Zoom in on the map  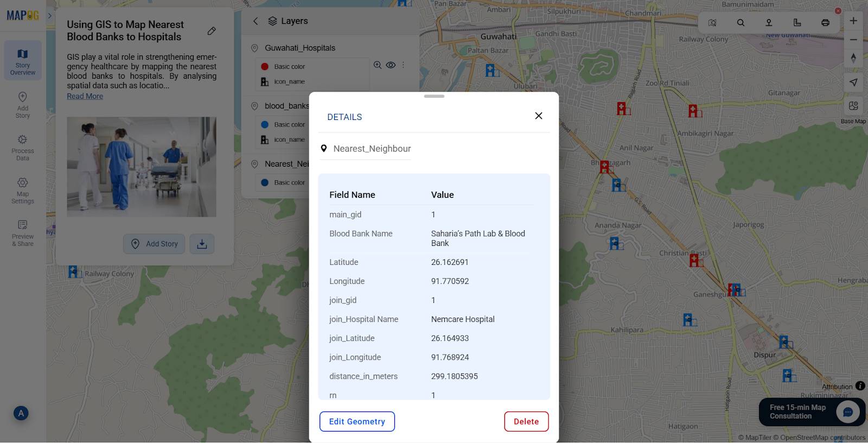(x=853, y=21)
